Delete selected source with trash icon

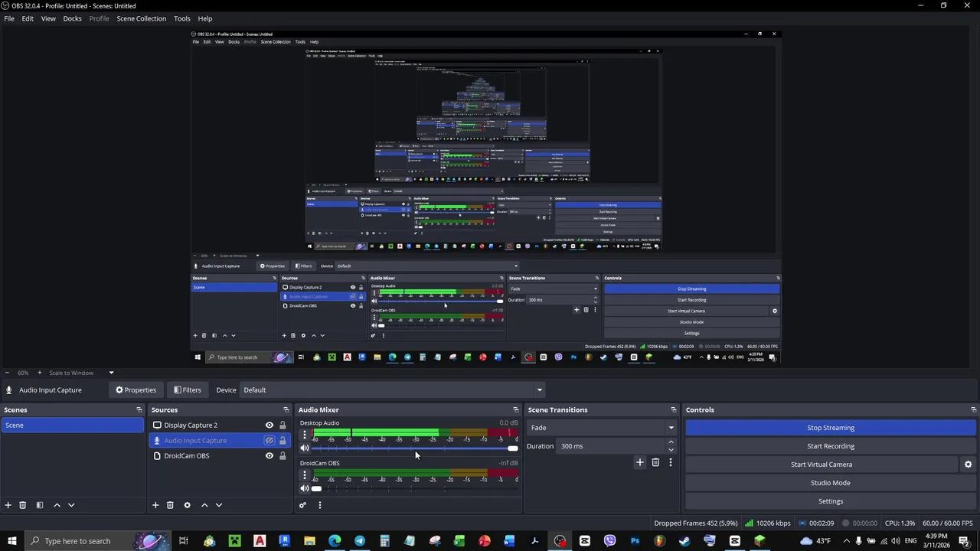170,505
